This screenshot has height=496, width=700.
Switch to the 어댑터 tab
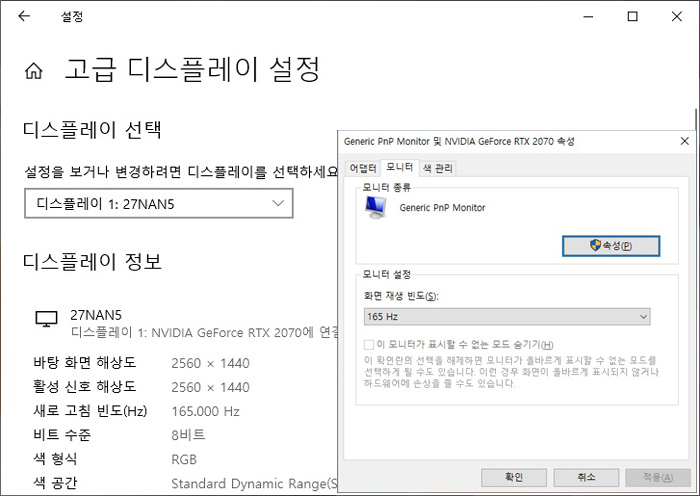pos(361,168)
